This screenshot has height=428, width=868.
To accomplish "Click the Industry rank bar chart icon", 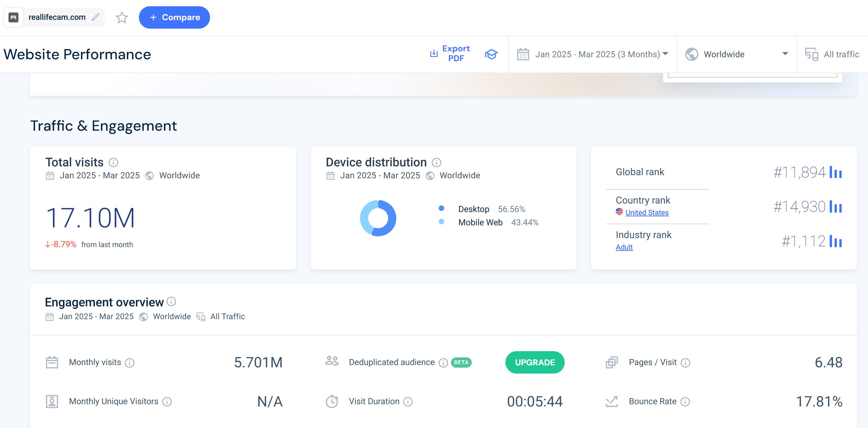I will [x=835, y=241].
